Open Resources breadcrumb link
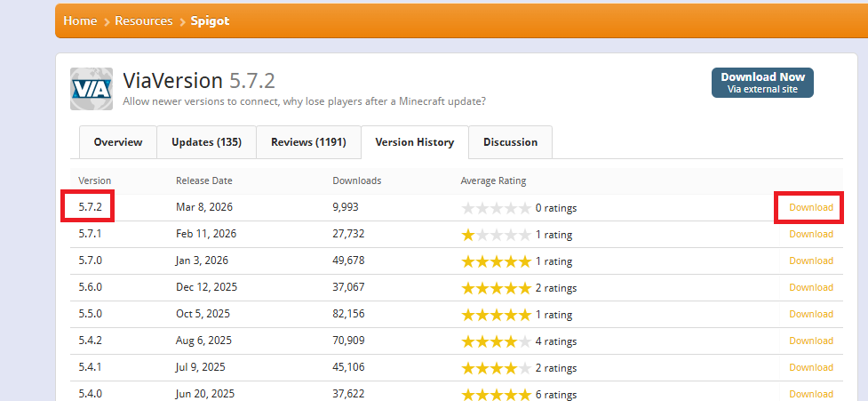Image resolution: width=868 pixels, height=401 pixels. tap(143, 20)
